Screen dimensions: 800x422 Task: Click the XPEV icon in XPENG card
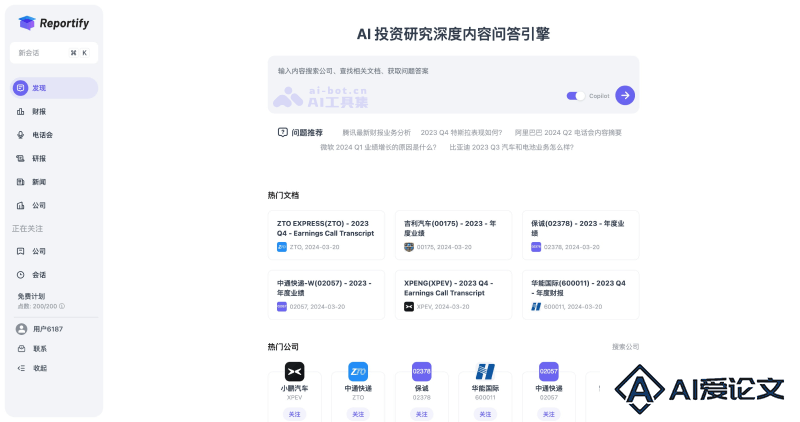[409, 307]
